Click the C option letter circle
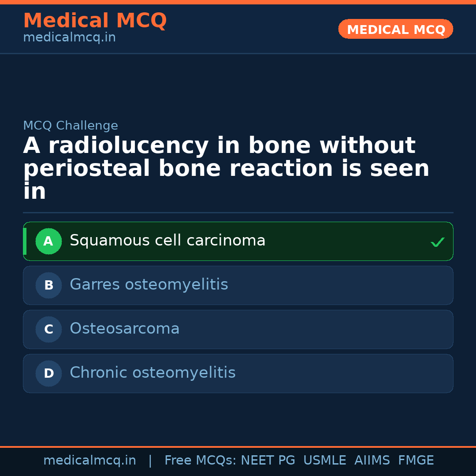This screenshot has width=476, height=476. click(48, 329)
